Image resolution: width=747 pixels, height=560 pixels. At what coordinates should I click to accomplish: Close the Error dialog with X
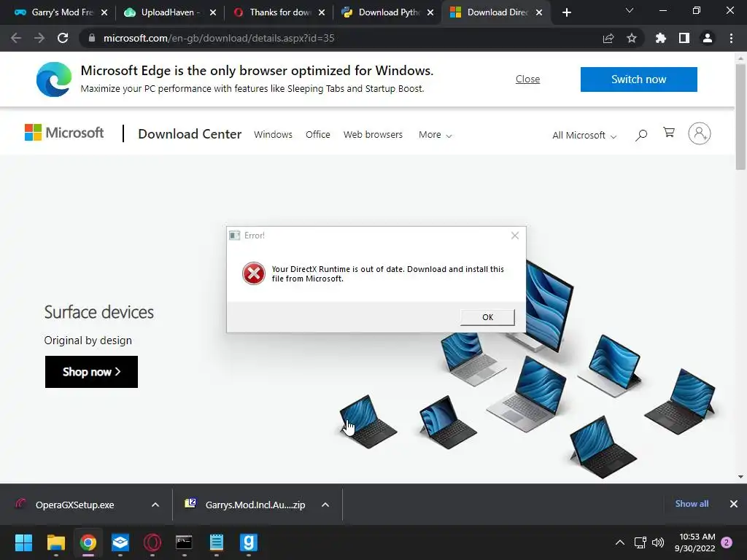(514, 236)
